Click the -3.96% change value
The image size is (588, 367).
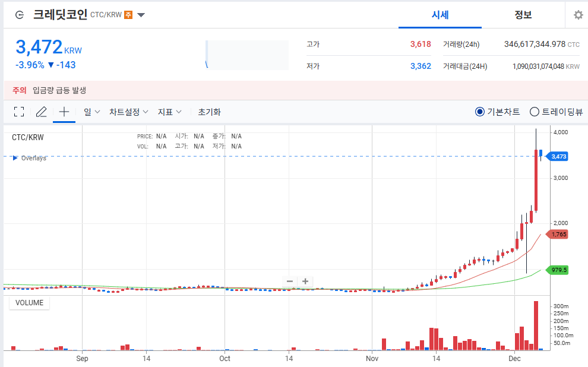tap(30, 65)
